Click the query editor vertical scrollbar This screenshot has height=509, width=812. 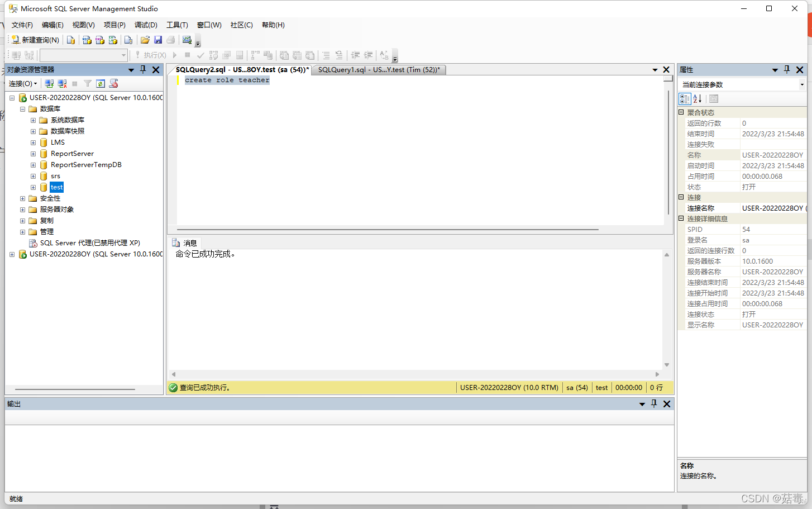pyautogui.click(x=668, y=152)
